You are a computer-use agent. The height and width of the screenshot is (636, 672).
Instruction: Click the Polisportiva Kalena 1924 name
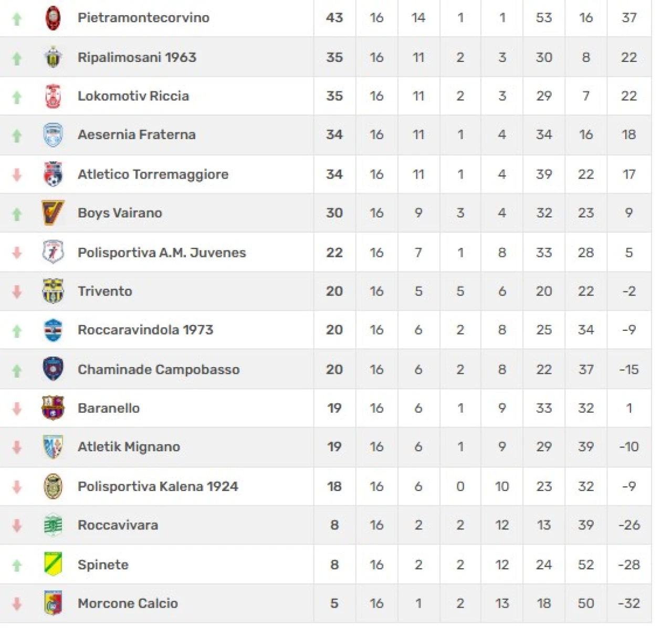157,486
